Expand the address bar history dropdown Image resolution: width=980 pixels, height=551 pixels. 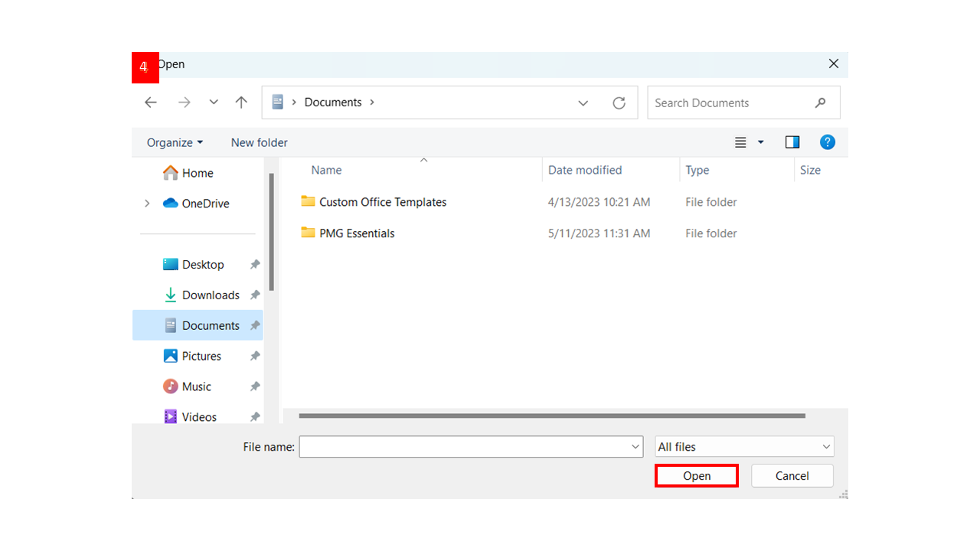point(583,103)
